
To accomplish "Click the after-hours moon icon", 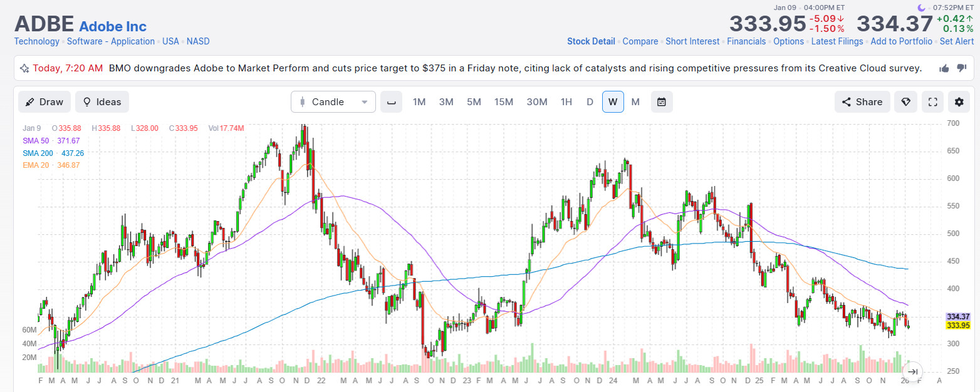I will 922,8.
